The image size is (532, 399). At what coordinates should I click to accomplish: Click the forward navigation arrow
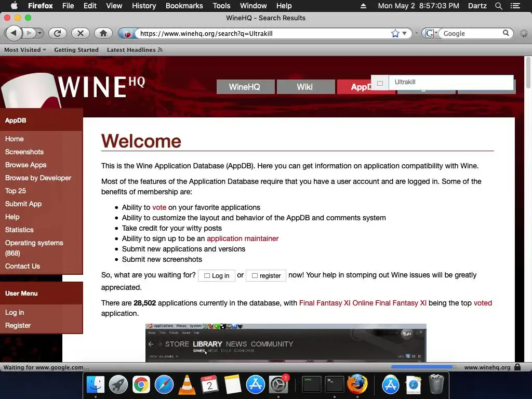tap(29, 33)
